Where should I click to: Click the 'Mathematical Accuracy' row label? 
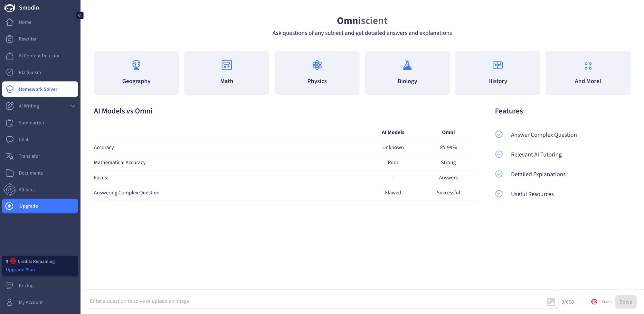click(120, 162)
